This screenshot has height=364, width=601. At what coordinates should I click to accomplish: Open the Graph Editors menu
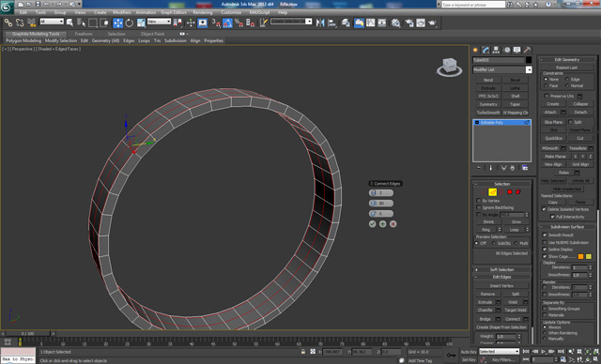tap(174, 12)
